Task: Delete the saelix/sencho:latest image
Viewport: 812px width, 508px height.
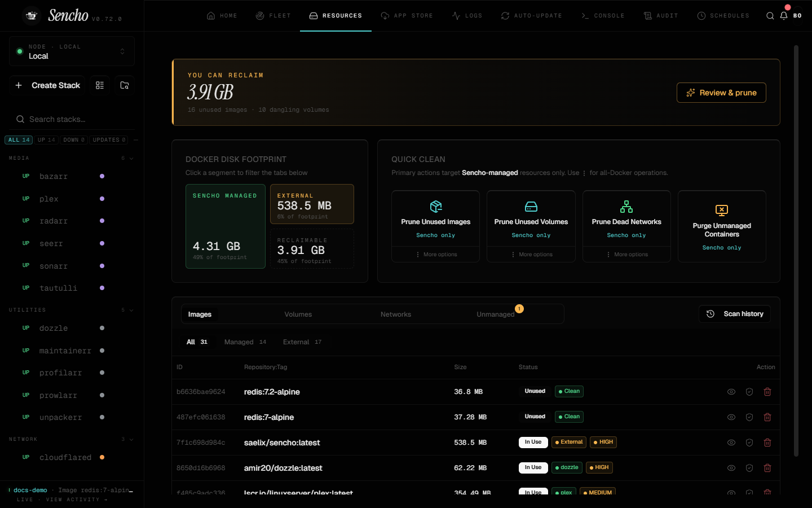Action: 767,443
